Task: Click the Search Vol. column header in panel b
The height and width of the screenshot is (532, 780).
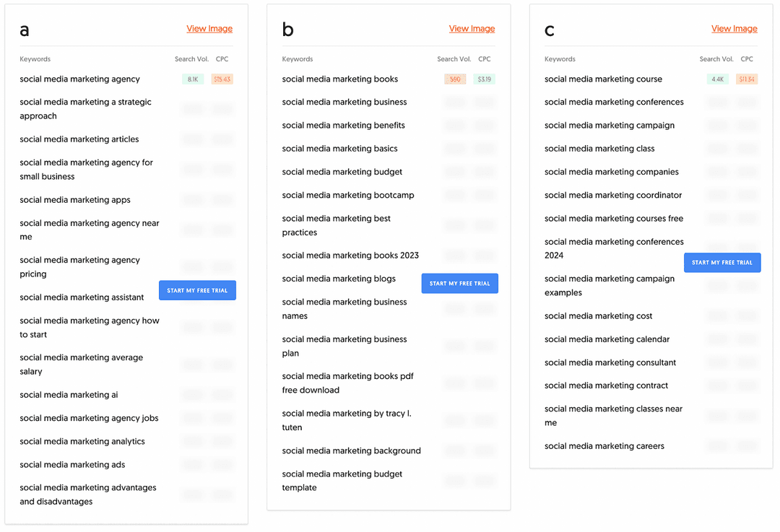Action: pyautogui.click(x=454, y=58)
